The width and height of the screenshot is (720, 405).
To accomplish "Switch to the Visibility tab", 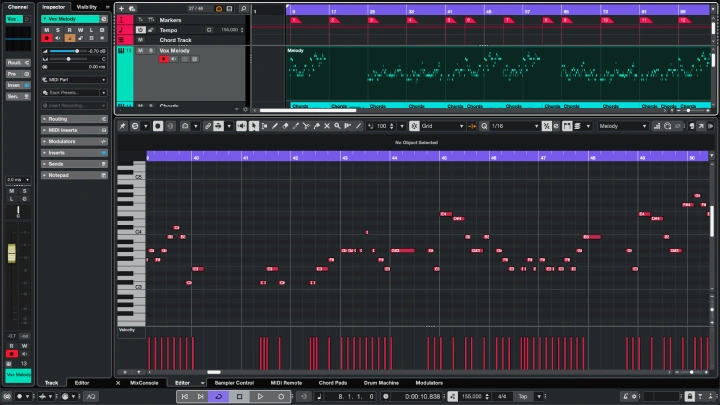I will click(x=87, y=7).
